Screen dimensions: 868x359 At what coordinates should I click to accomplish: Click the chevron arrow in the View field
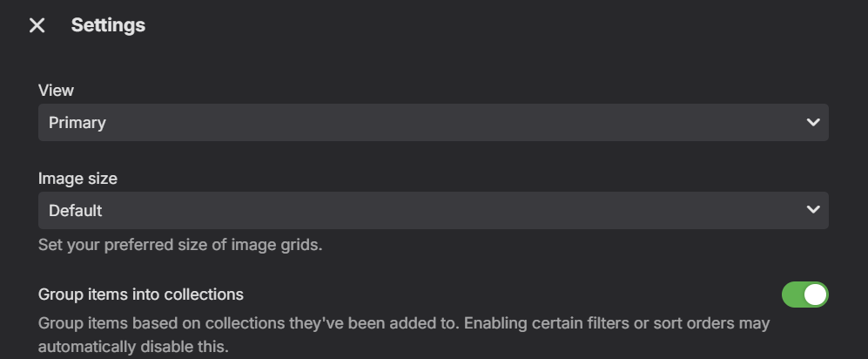813,123
